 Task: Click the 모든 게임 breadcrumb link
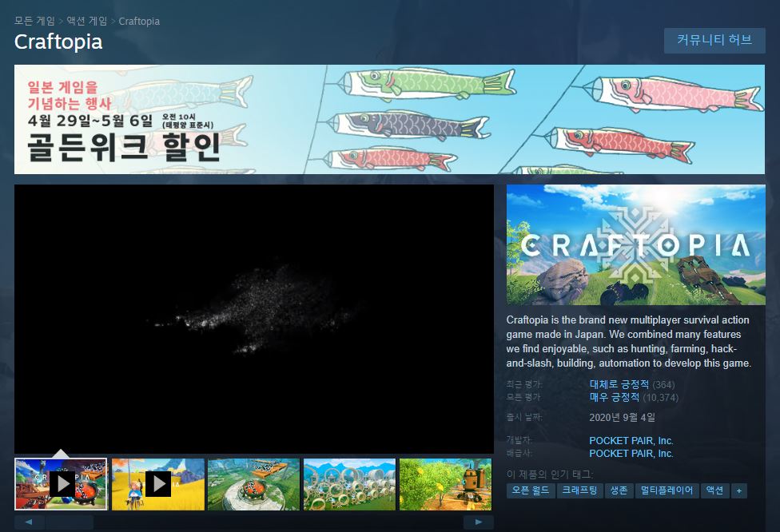coord(34,21)
